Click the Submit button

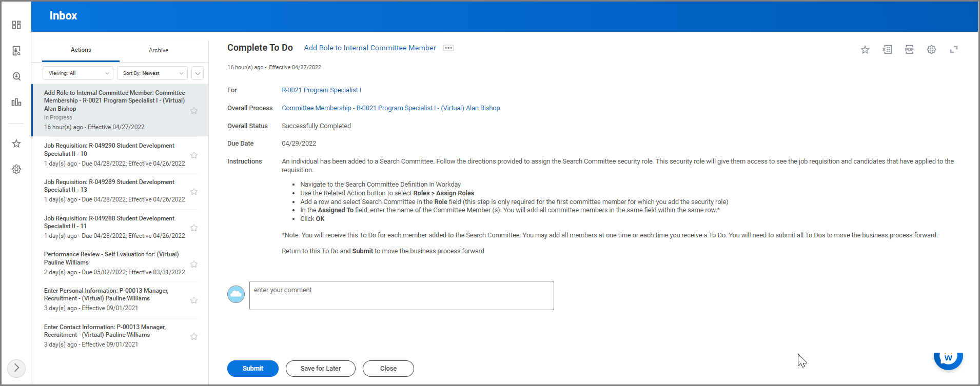coord(252,369)
